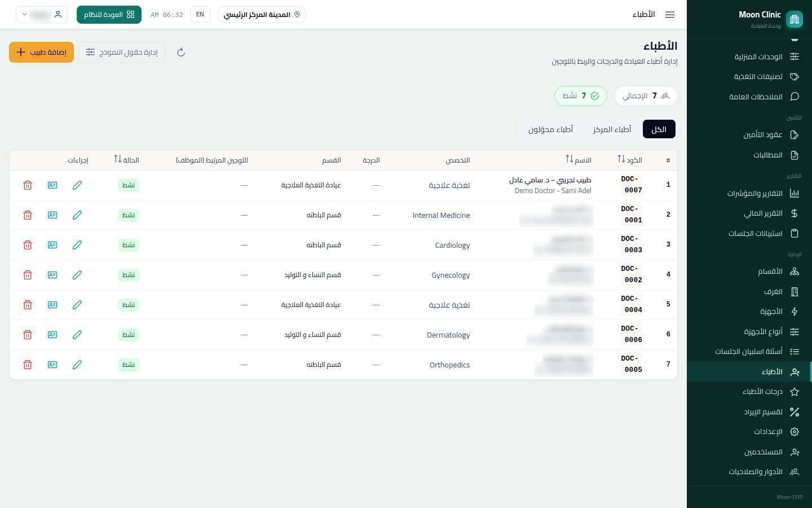Delete doctor DOC-0007 using the trash icon
The image size is (812, 508).
click(x=28, y=185)
